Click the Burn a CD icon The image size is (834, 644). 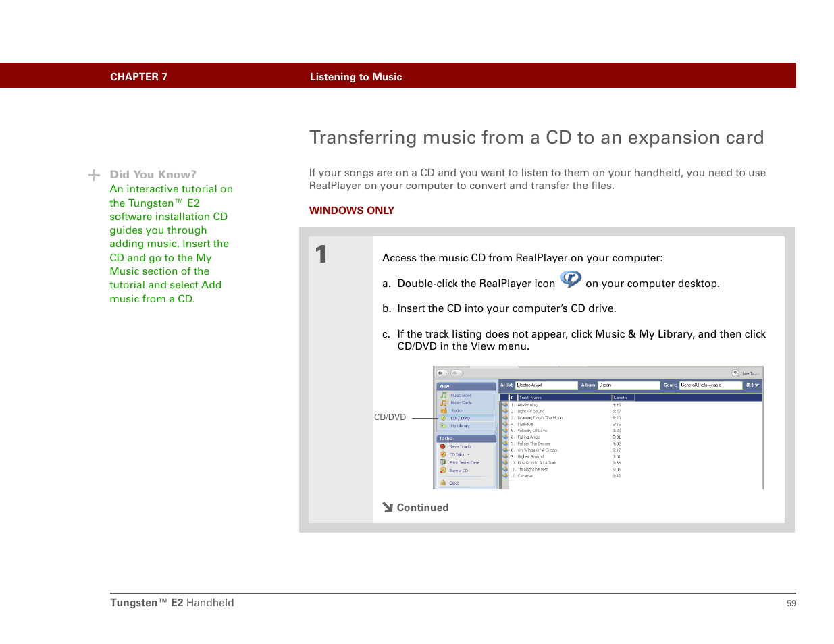click(443, 471)
